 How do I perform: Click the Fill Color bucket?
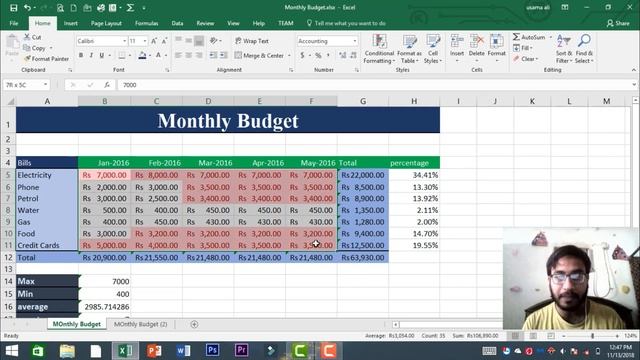coord(142,55)
